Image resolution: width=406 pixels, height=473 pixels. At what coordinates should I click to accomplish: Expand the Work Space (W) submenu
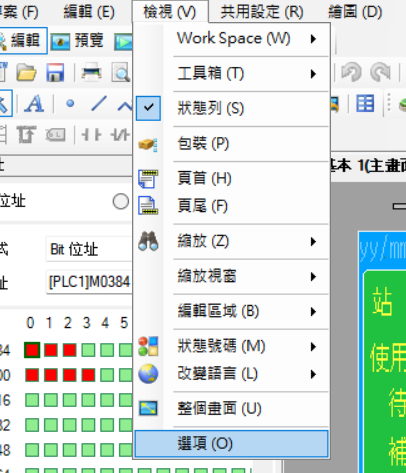point(232,39)
